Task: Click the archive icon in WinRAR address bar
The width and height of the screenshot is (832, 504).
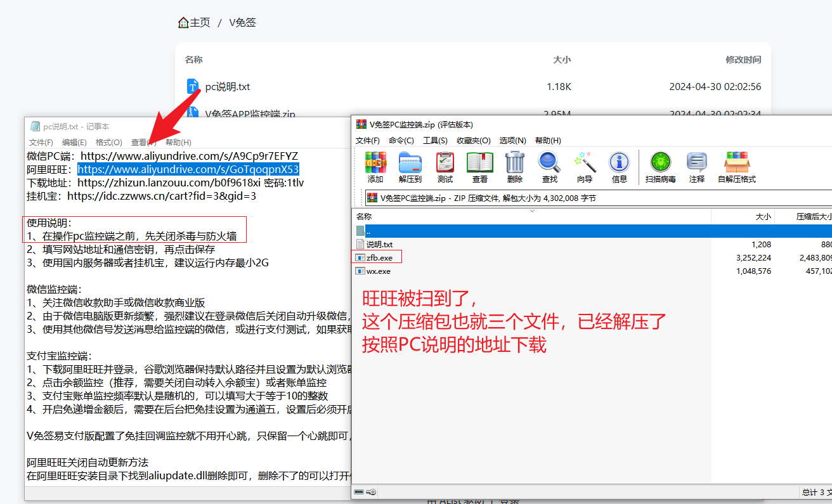Action: coord(372,198)
